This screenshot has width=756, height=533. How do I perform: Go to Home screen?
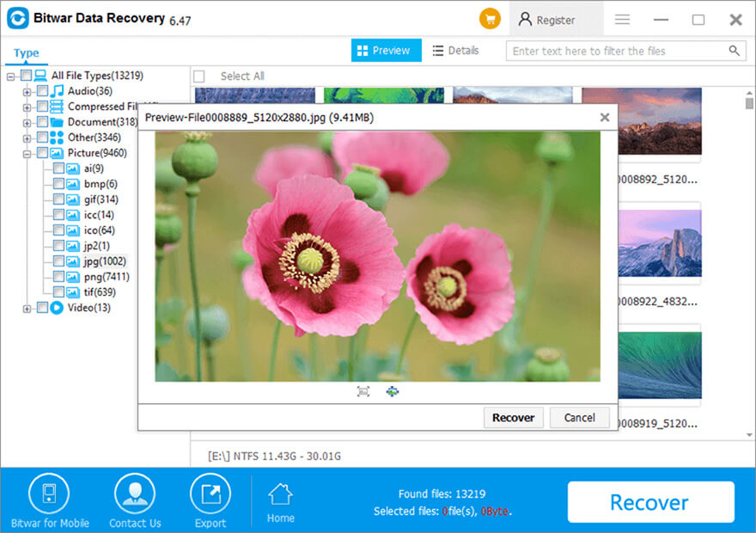tap(281, 503)
